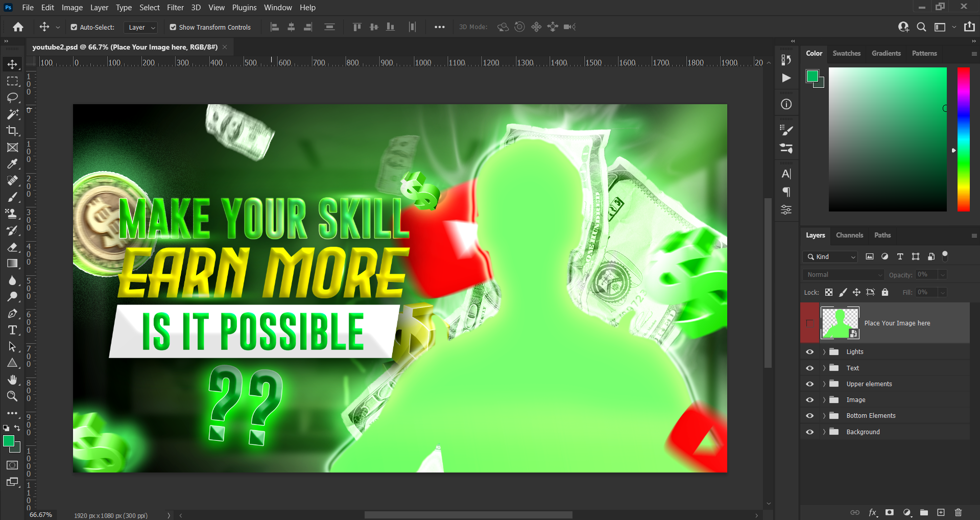Uncheck the Auto-Select checkbox

click(74, 28)
